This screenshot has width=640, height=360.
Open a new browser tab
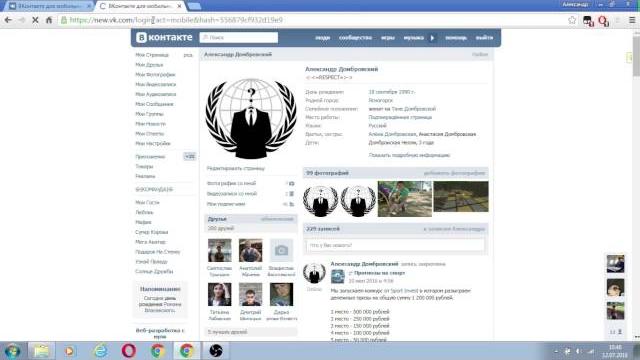click(x=194, y=6)
